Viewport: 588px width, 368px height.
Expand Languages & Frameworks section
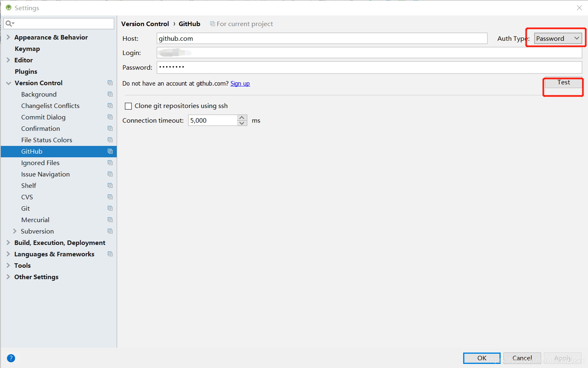point(8,254)
